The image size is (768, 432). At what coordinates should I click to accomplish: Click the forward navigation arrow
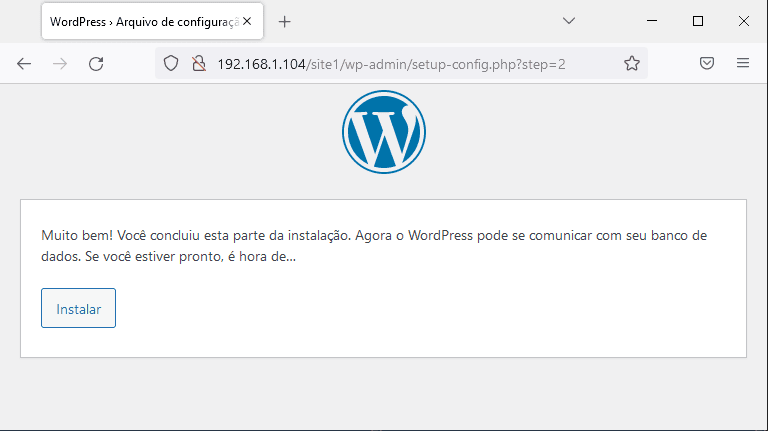pyautogui.click(x=60, y=64)
